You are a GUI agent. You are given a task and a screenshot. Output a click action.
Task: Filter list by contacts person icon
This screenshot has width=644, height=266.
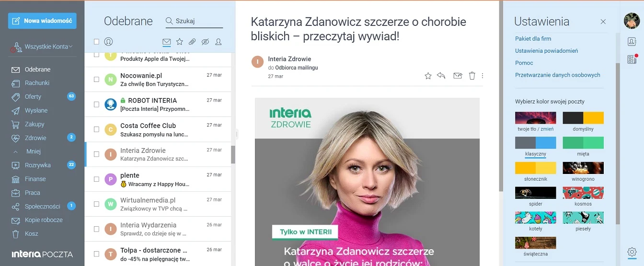coord(218,42)
